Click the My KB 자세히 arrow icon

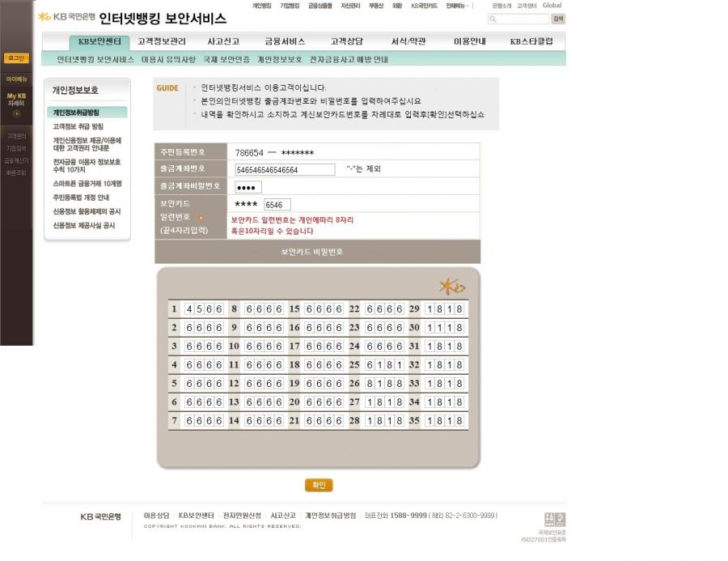[16, 113]
